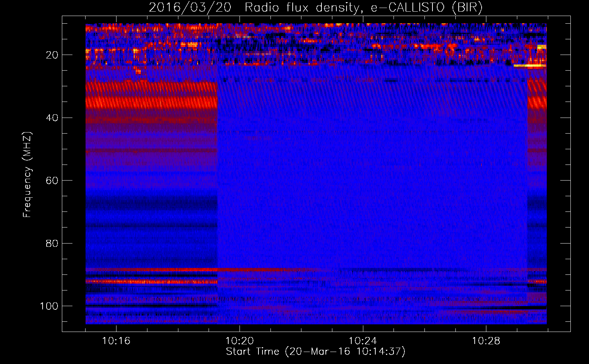Click the "10:24" time tick label
This screenshot has width=589, height=364.
(x=363, y=341)
